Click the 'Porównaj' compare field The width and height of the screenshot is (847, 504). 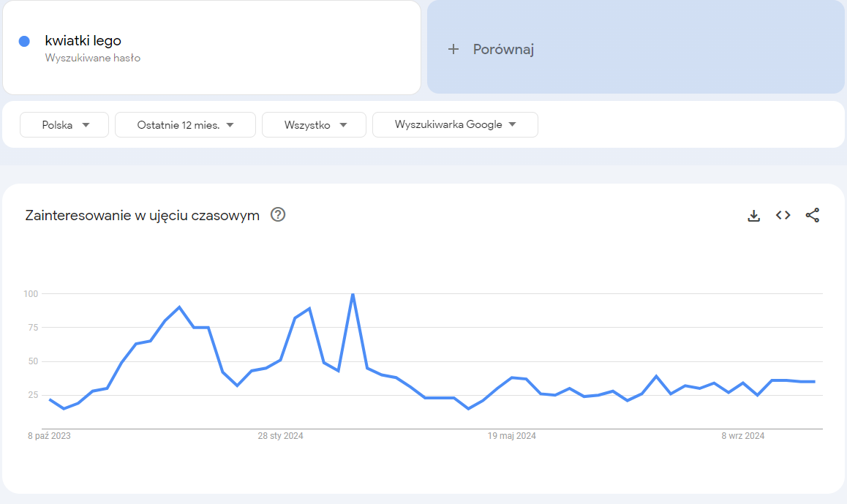(x=505, y=49)
